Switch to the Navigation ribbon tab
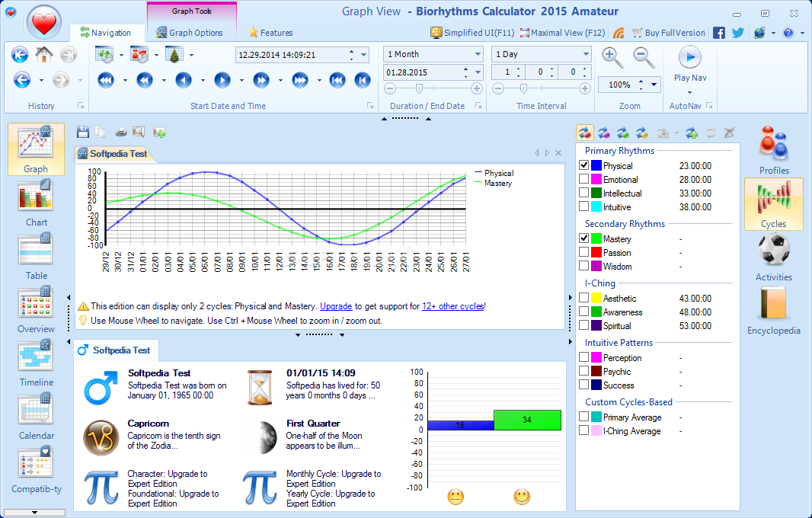812x518 pixels. [106, 33]
